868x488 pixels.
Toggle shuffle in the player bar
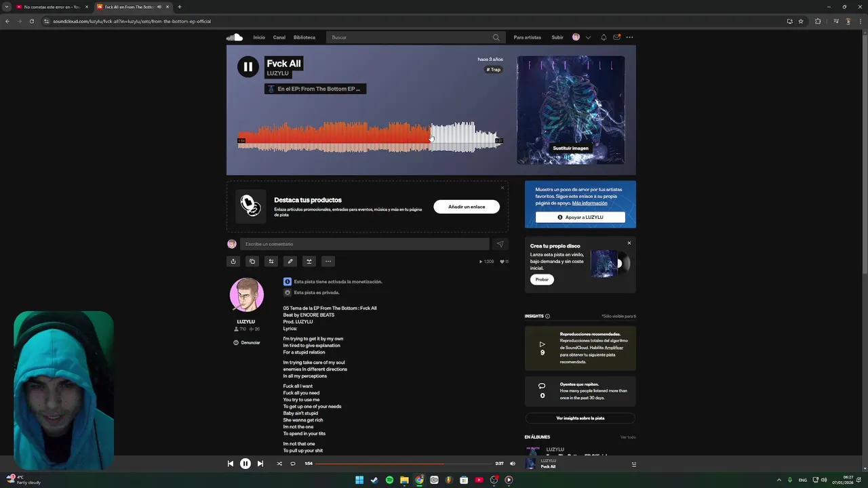click(279, 464)
